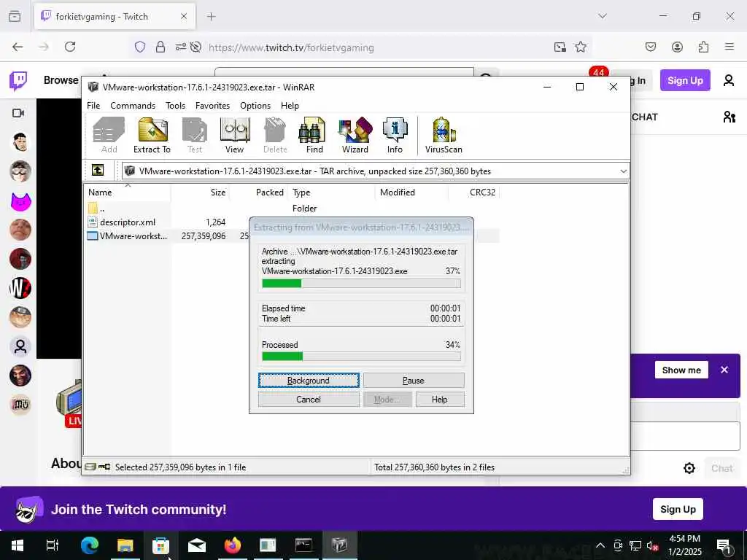Run VirusScan from WinRAR toolbar
The width and height of the screenshot is (747, 560).
[x=444, y=135]
